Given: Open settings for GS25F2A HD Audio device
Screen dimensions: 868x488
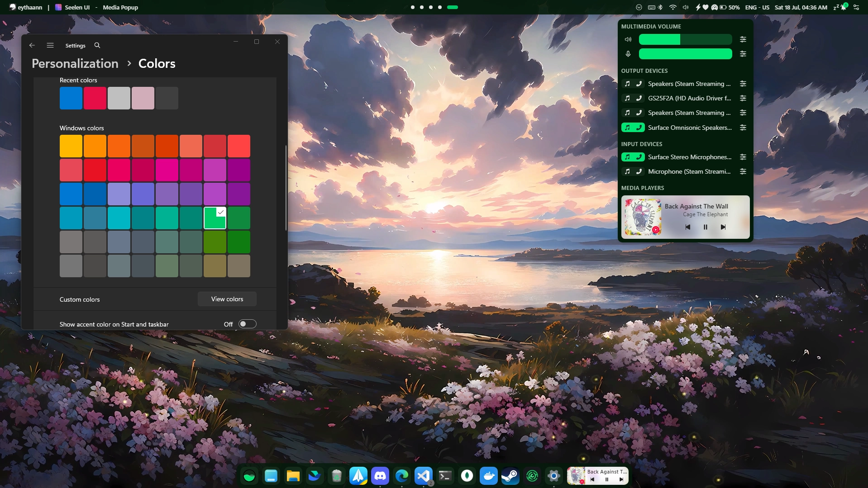Looking at the screenshot, I should [743, 98].
